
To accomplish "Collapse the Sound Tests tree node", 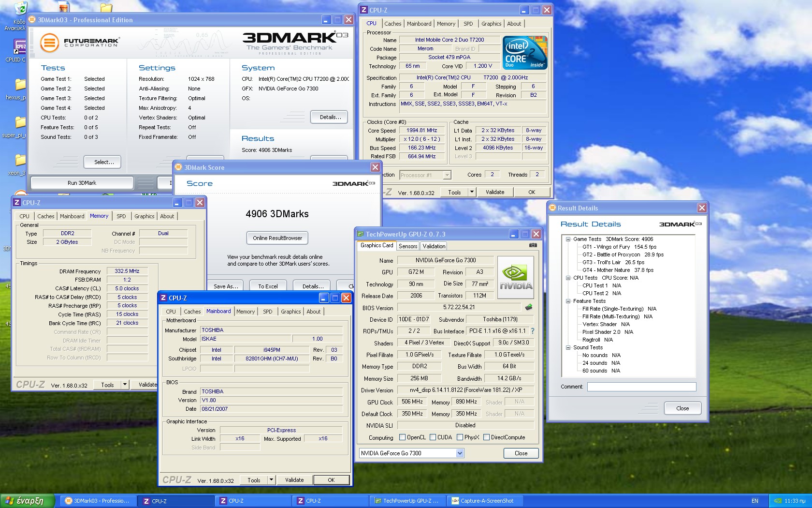I will 568,347.
